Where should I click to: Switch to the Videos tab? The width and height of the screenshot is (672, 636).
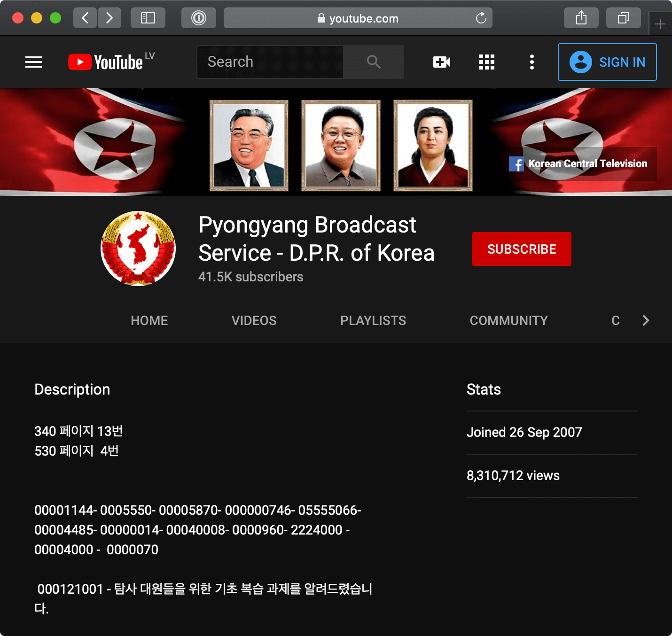[254, 320]
